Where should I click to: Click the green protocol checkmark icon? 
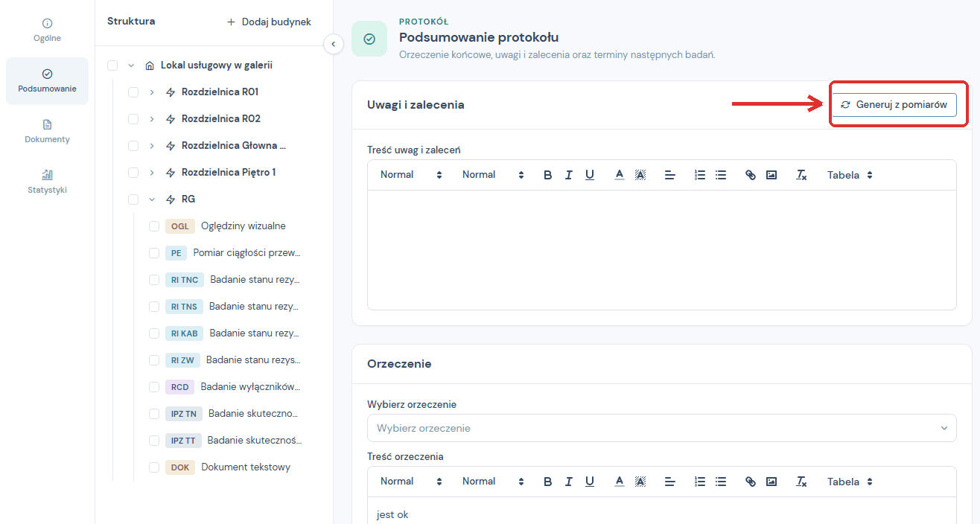(369, 39)
